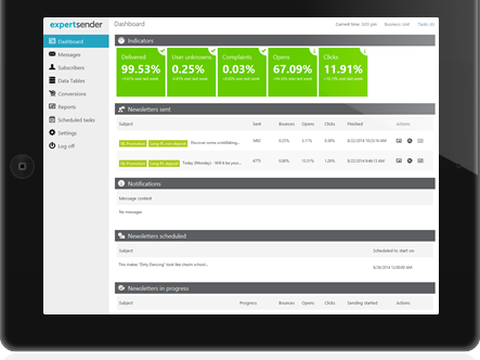Click info icon on Opens tile
The image size is (480, 360).
[x=314, y=51]
